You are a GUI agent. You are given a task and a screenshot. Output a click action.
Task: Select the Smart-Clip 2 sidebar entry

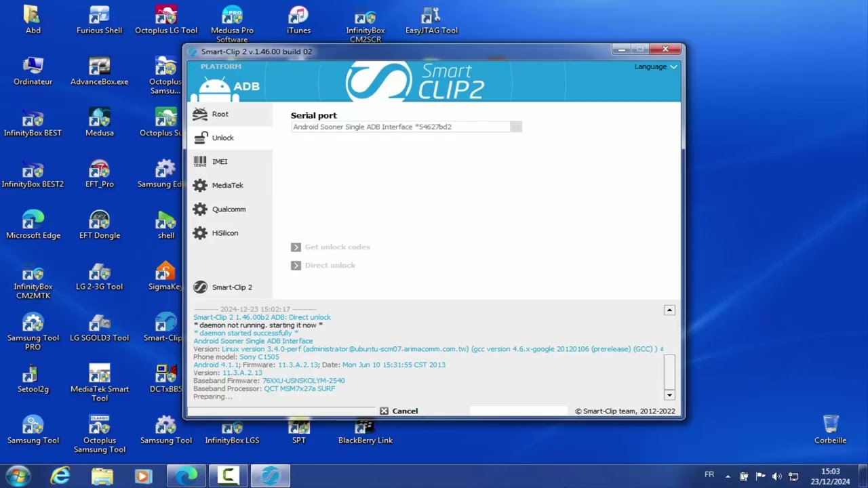coord(230,287)
